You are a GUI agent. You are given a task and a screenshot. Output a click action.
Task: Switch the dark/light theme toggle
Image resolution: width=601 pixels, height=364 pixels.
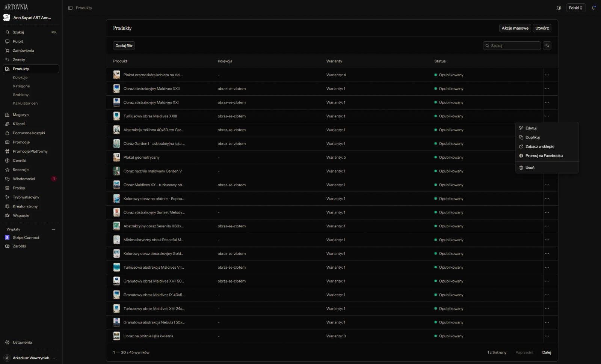click(x=559, y=8)
